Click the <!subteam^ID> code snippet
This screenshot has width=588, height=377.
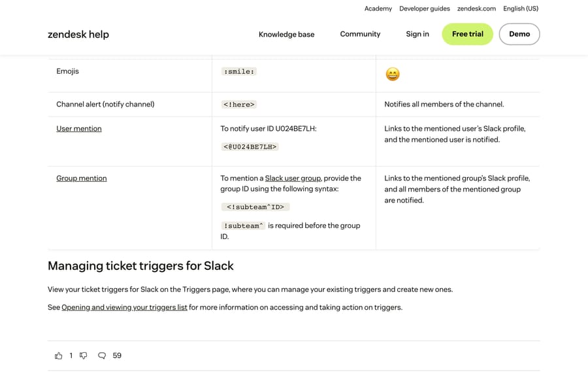255,206
